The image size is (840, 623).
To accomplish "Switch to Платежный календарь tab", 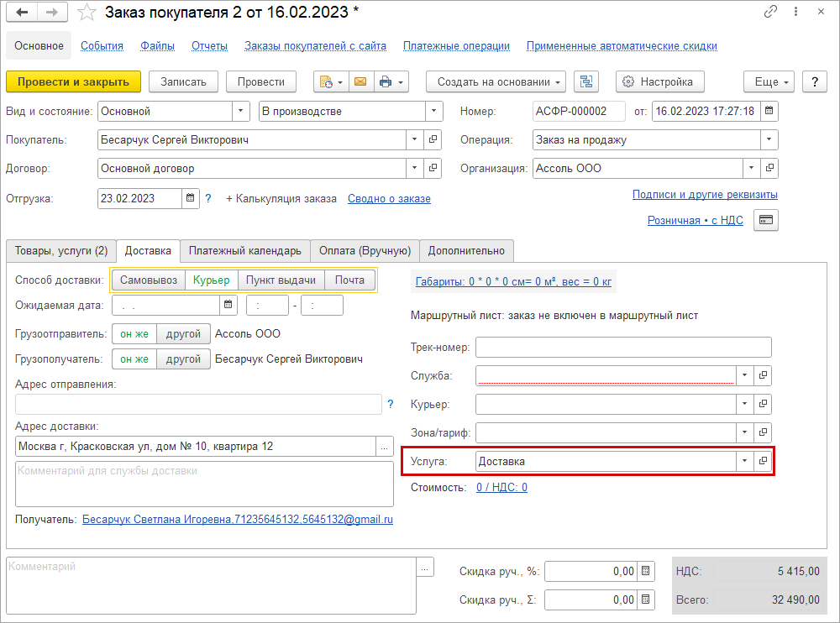I will pyautogui.click(x=244, y=250).
